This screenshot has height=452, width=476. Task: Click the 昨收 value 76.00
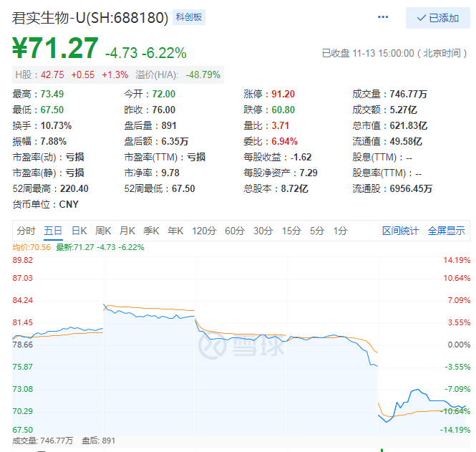tap(164, 110)
